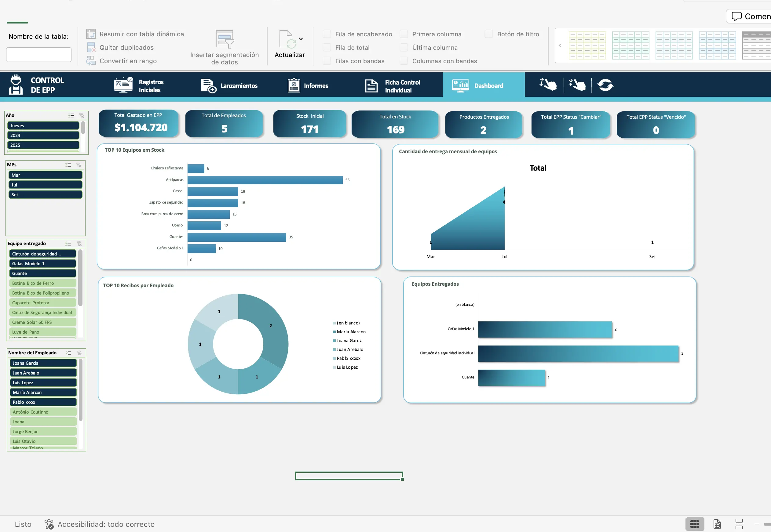This screenshot has height=532, width=771.
Task: Switch to page layout view in status bar
Action: click(717, 524)
